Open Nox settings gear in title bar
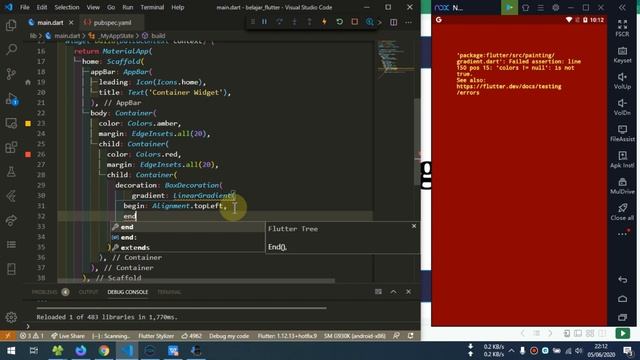This screenshot has width=640, height=360. pos(556,7)
